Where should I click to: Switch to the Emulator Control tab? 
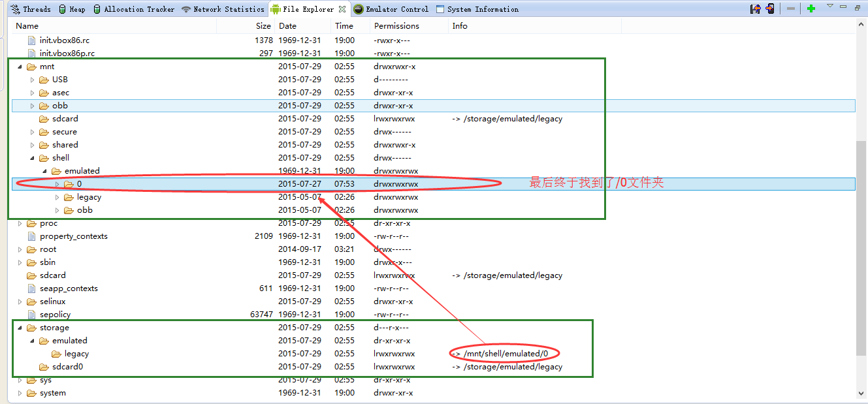tap(391, 9)
